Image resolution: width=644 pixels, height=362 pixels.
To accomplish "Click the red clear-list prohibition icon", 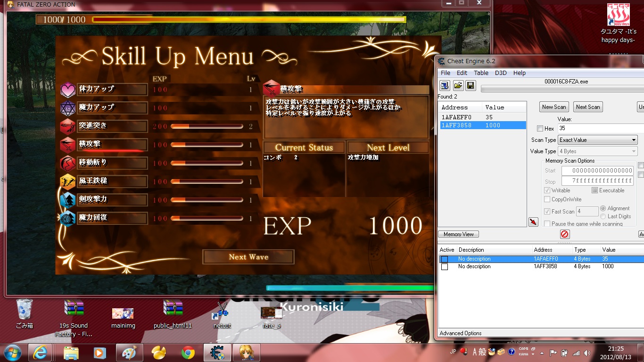I will point(565,234).
